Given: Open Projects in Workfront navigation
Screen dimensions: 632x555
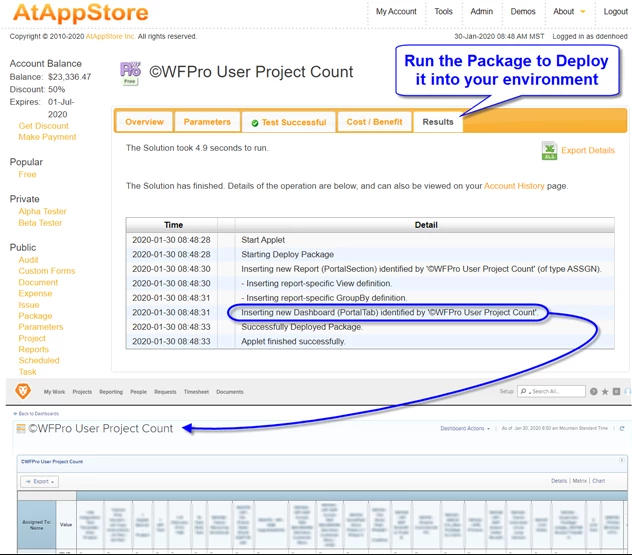Looking at the screenshot, I should [82, 392].
